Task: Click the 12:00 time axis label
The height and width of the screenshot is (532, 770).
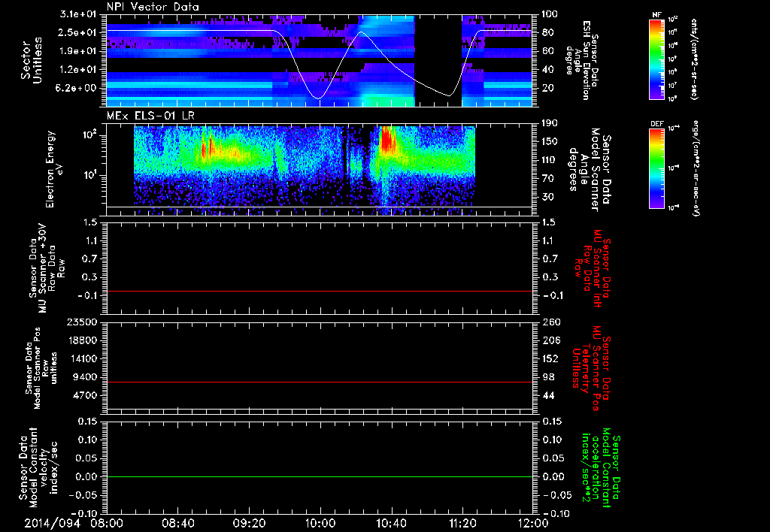Action: pos(533,523)
